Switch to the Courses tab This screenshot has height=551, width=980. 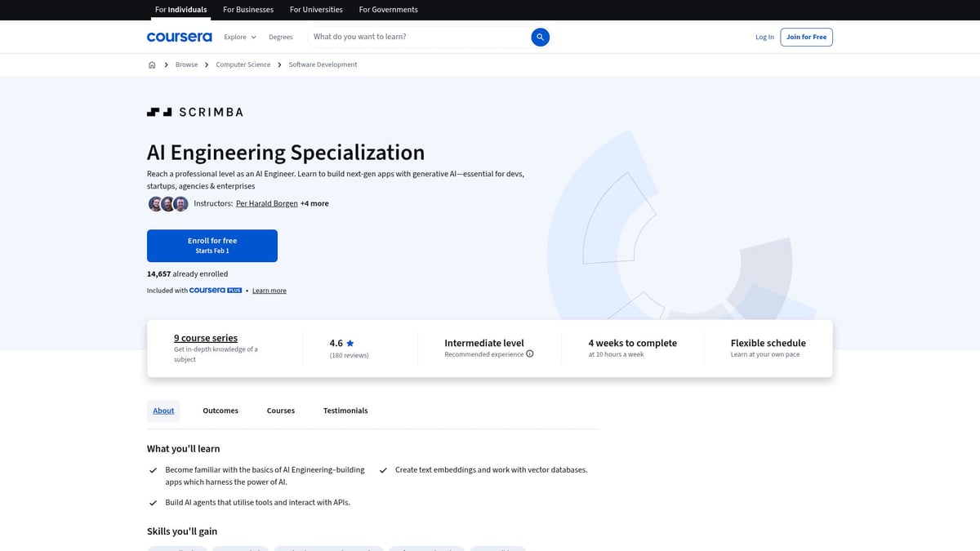tap(281, 411)
